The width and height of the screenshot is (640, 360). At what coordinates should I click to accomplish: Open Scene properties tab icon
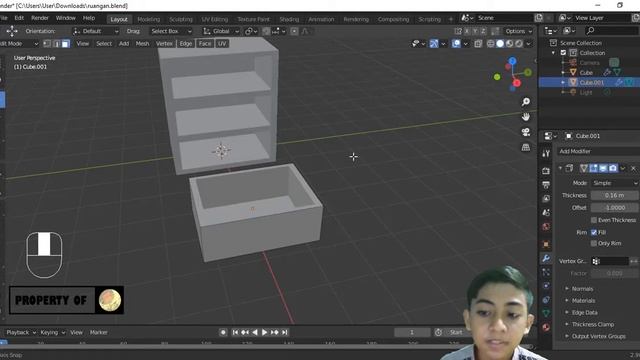pyautogui.click(x=546, y=212)
